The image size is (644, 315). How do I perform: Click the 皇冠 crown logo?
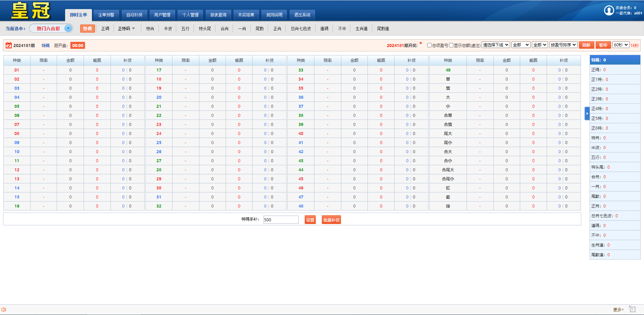pos(31,11)
